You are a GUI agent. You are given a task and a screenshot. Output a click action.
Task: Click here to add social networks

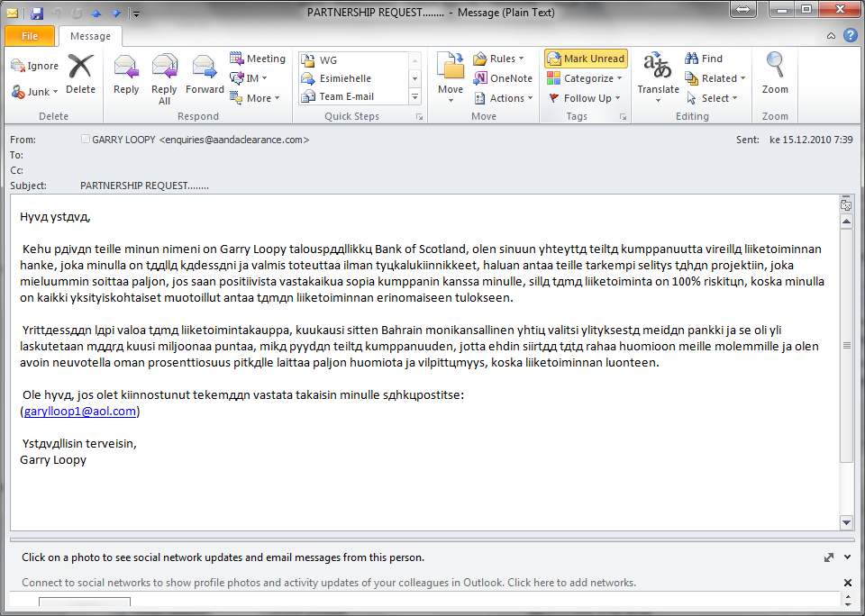[x=571, y=583]
